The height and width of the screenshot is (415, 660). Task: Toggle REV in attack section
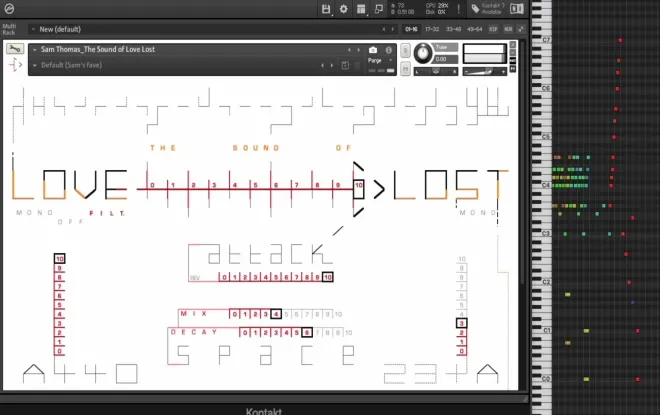(x=195, y=278)
